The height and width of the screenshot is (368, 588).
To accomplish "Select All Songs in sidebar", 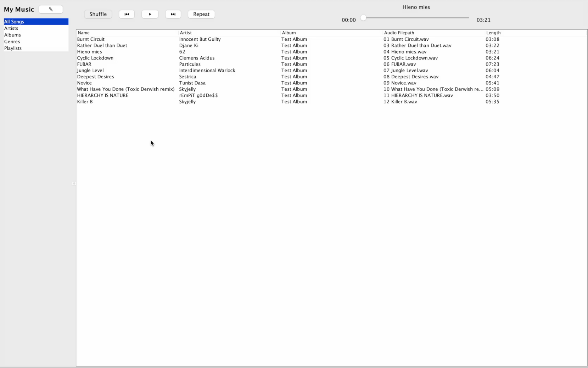I will [14, 22].
